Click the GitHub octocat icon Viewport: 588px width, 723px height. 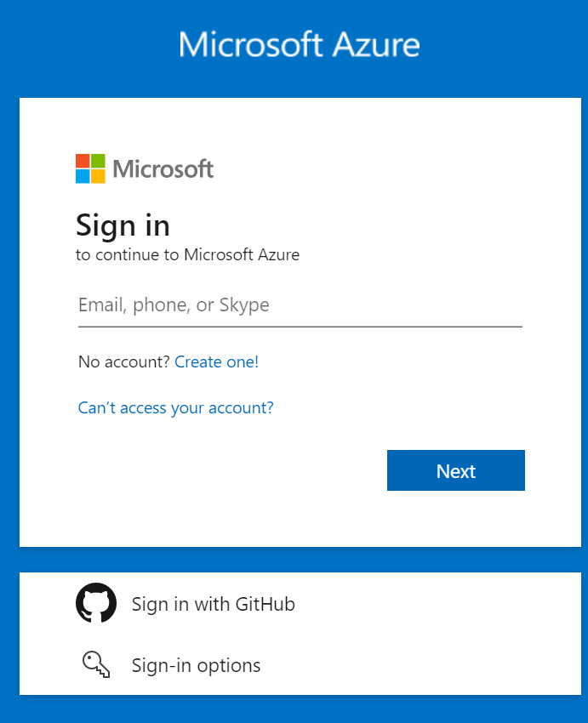pyautogui.click(x=96, y=603)
